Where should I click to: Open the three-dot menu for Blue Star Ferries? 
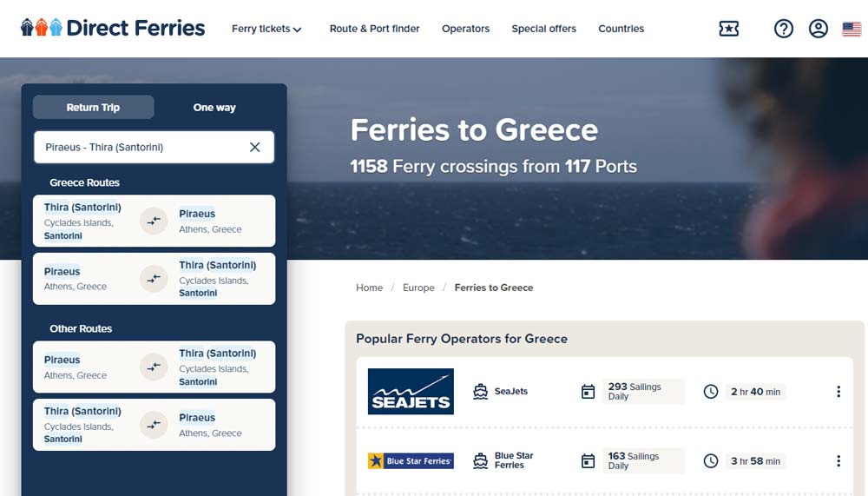point(838,461)
